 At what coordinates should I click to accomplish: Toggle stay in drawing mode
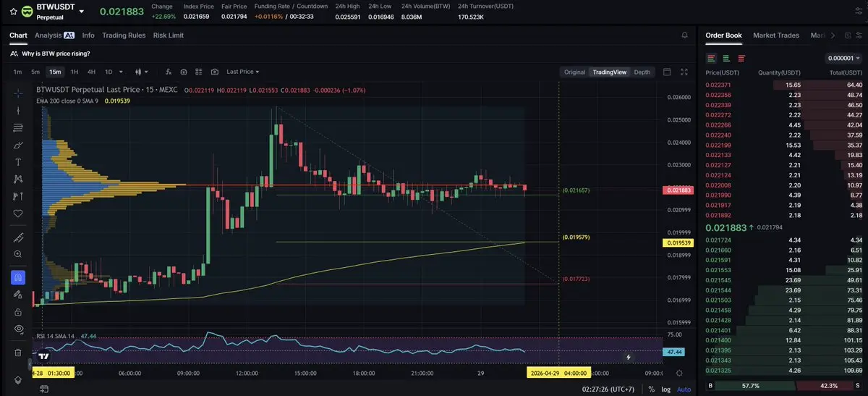[x=18, y=295]
